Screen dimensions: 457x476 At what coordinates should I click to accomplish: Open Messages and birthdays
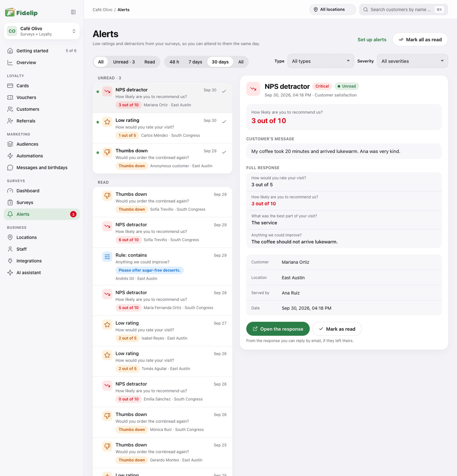(42, 168)
